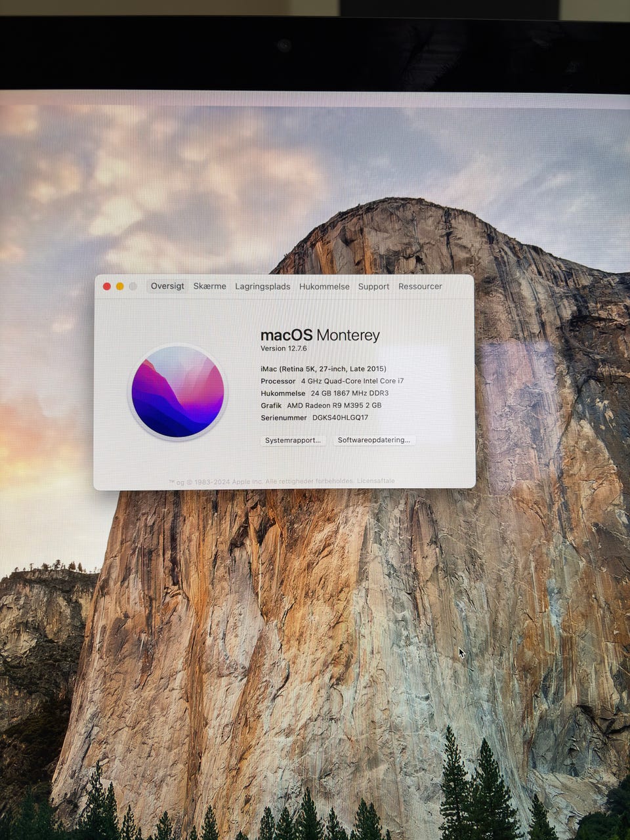
Task: Open the Hukommelse tab
Action: (324, 286)
